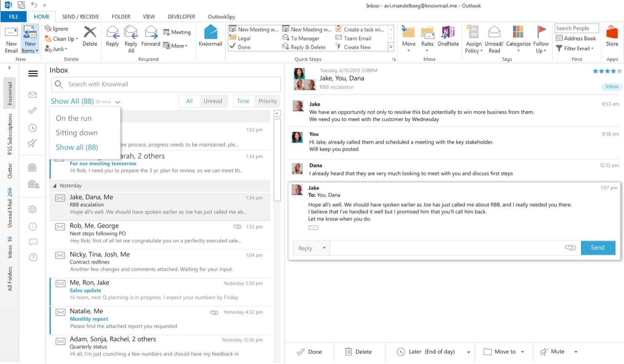Select the muted items icon in the sidebar
The image size is (624, 364).
[x=32, y=143]
